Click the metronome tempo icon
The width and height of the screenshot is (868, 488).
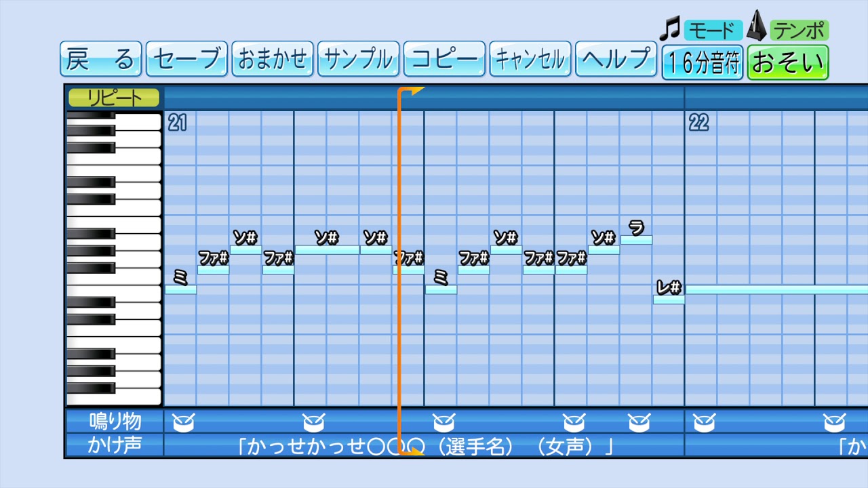756,28
